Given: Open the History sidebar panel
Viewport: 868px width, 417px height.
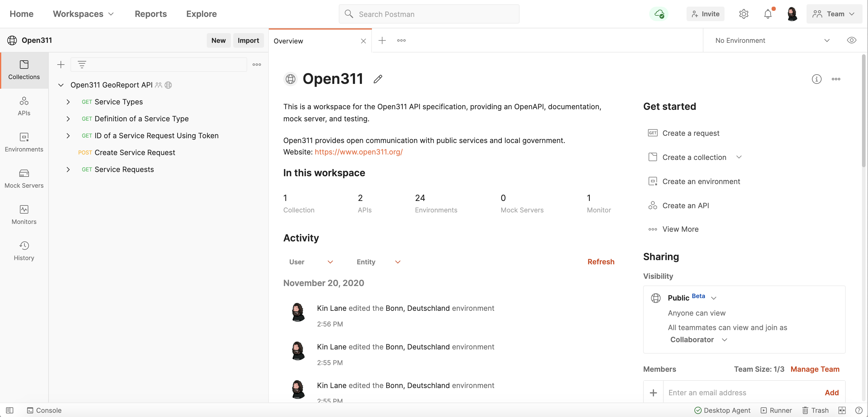Looking at the screenshot, I should point(24,251).
